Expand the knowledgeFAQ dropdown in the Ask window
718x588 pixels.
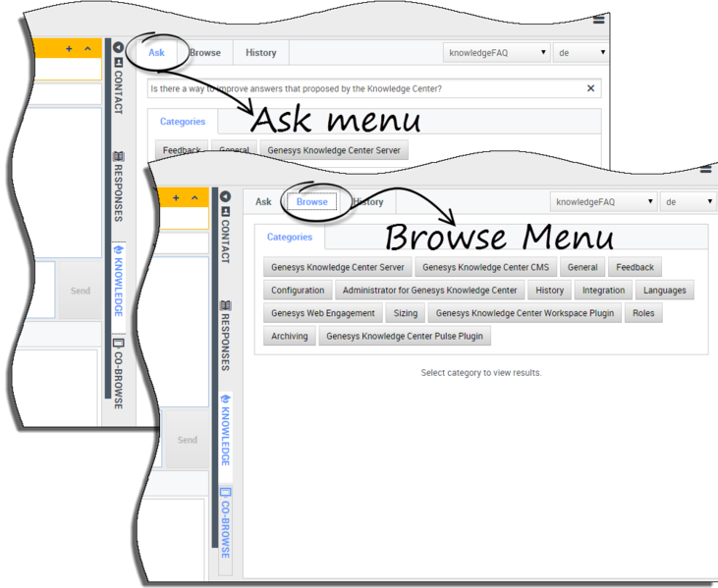point(497,53)
